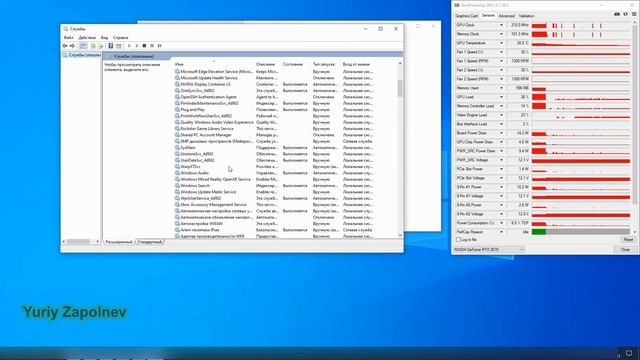Open the GPU Clock sensor dropdown
640x360 pixels.
(x=501, y=25)
